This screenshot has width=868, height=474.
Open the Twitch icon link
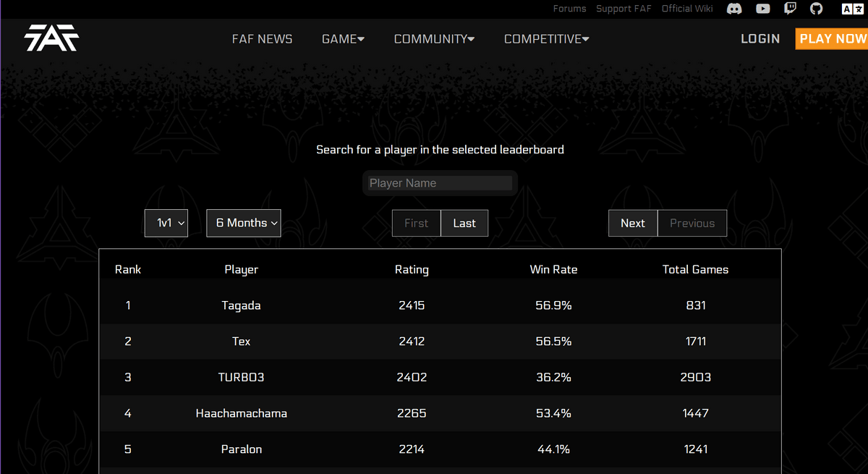click(x=790, y=9)
